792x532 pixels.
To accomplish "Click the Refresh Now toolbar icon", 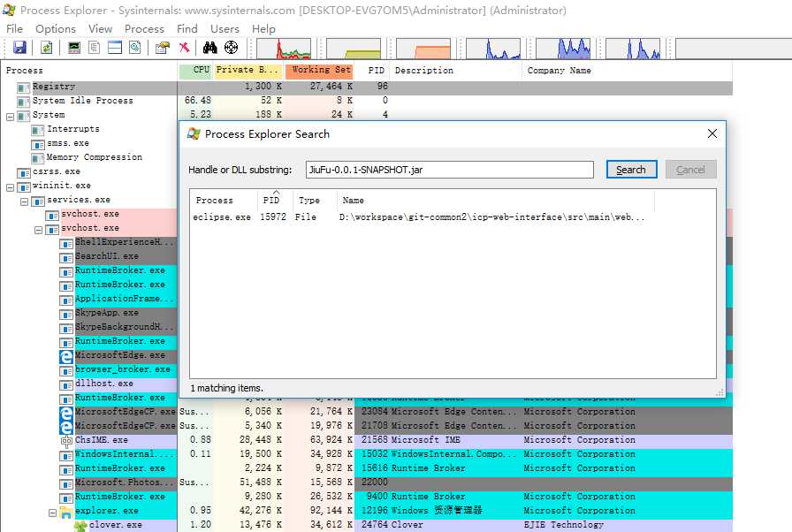I will coord(46,48).
